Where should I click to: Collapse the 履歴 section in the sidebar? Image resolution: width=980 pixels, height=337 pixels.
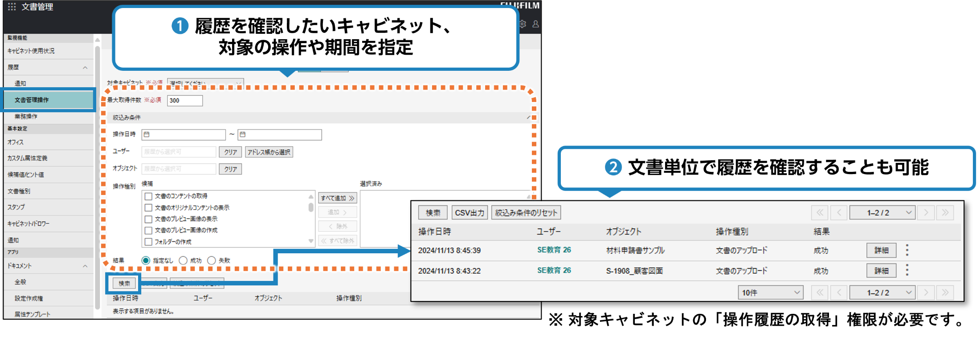[85, 68]
